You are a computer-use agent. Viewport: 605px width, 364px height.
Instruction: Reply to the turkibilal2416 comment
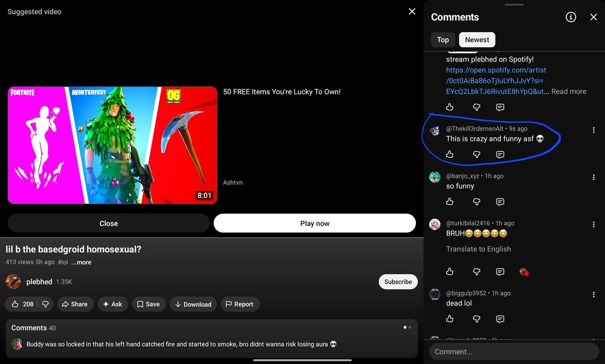point(500,272)
